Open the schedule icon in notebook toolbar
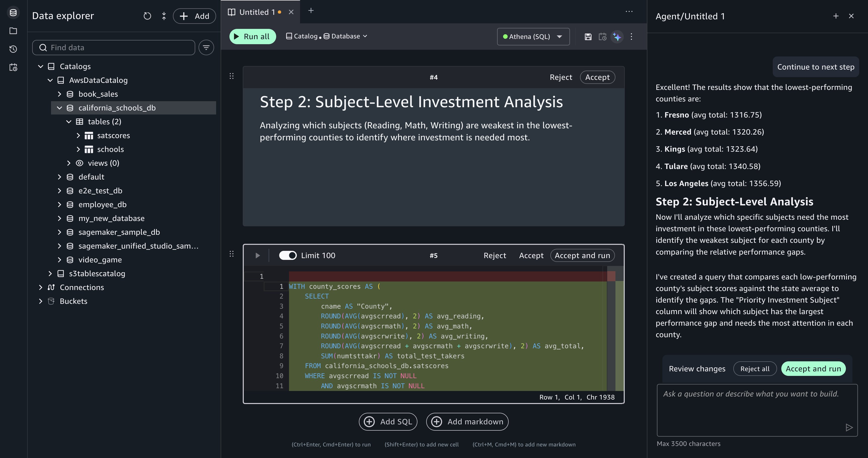This screenshot has height=458, width=868. (x=602, y=37)
